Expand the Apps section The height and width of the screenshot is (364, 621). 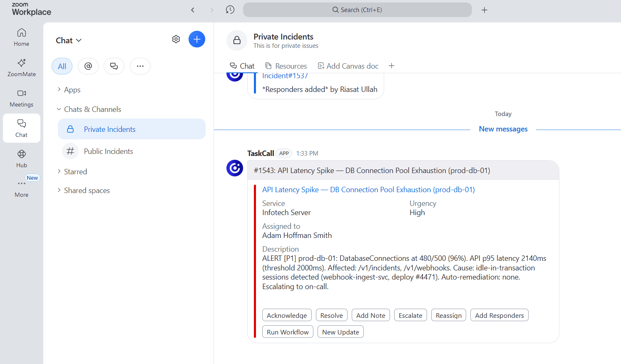[x=68, y=90]
